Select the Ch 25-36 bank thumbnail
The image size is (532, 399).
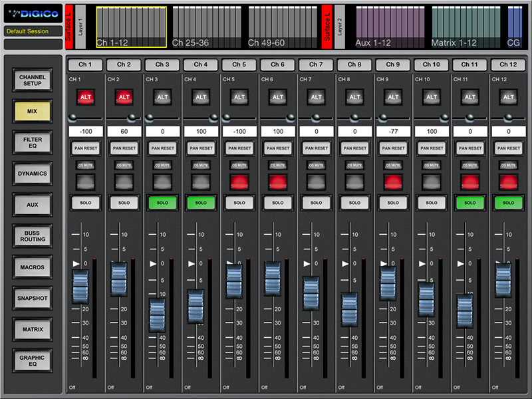coord(207,27)
